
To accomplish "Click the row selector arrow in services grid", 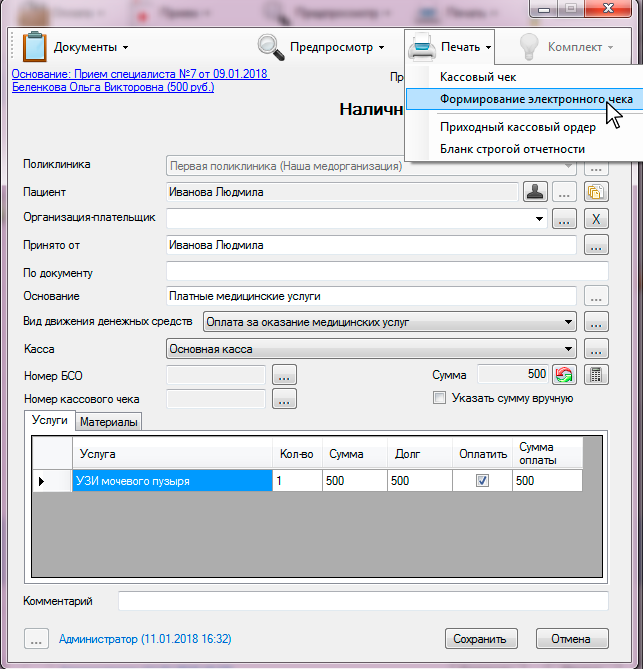I will [x=52, y=481].
